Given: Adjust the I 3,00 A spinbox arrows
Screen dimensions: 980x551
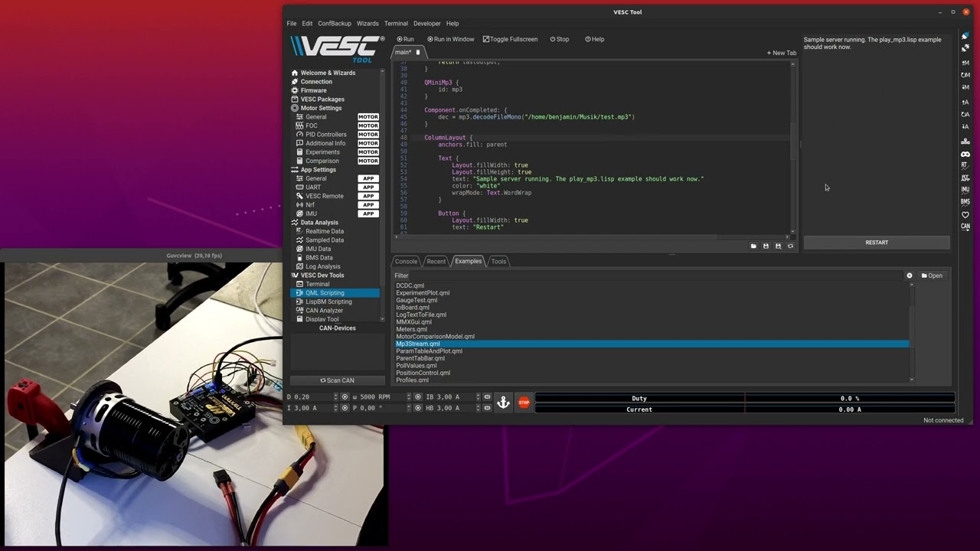Looking at the screenshot, I should click(x=335, y=408).
